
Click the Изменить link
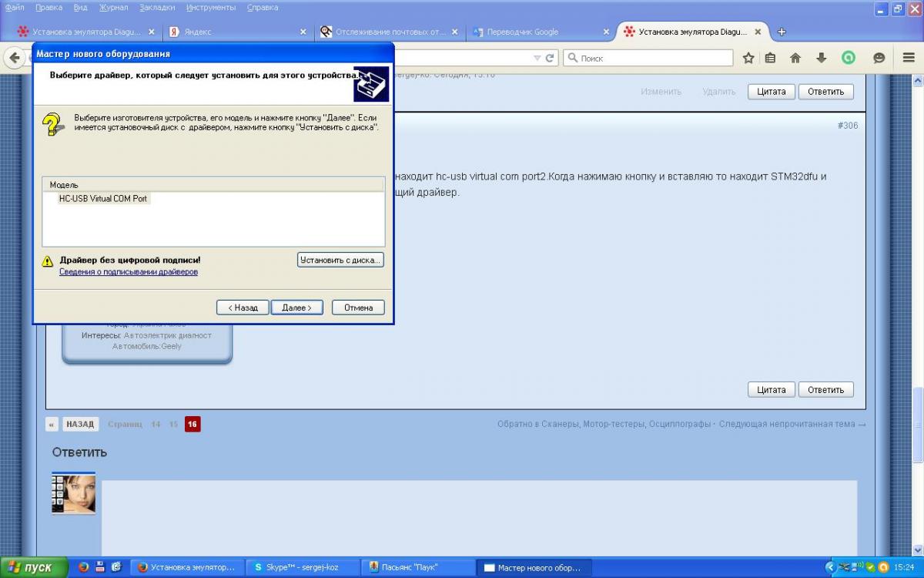tap(661, 92)
